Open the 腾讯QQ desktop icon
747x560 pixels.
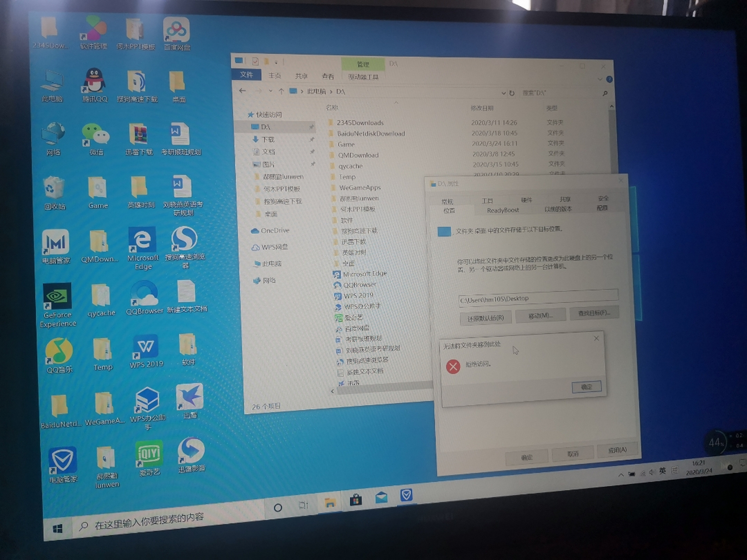95,85
